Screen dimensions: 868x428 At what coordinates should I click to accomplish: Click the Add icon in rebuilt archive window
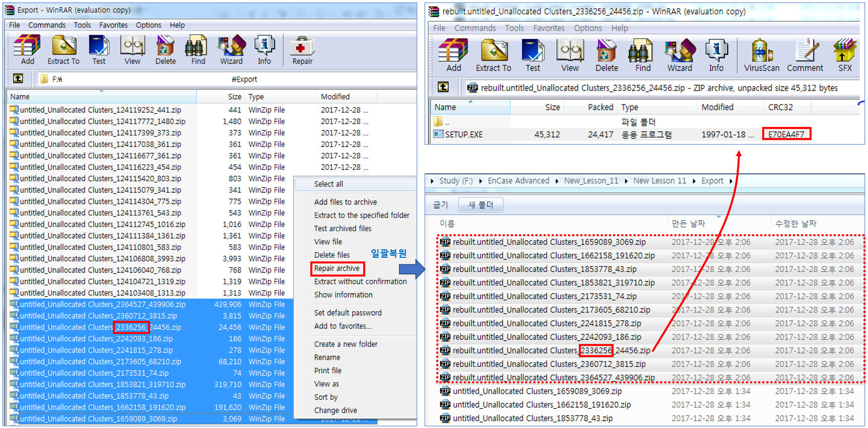[x=453, y=55]
